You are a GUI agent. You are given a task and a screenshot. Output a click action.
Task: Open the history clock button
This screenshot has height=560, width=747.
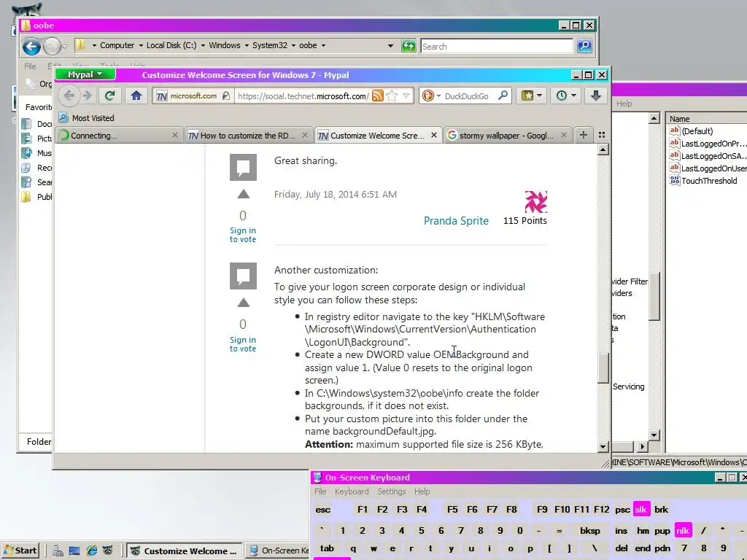pos(566,96)
